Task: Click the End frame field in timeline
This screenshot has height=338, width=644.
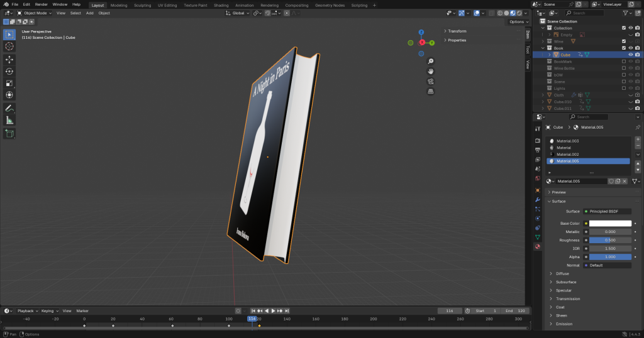Action: tap(515, 311)
